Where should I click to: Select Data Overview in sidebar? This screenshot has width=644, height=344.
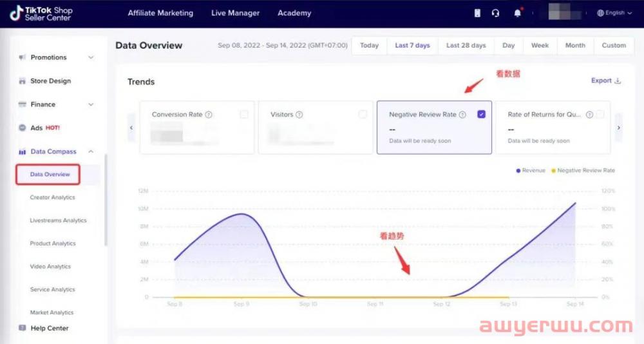coord(50,175)
